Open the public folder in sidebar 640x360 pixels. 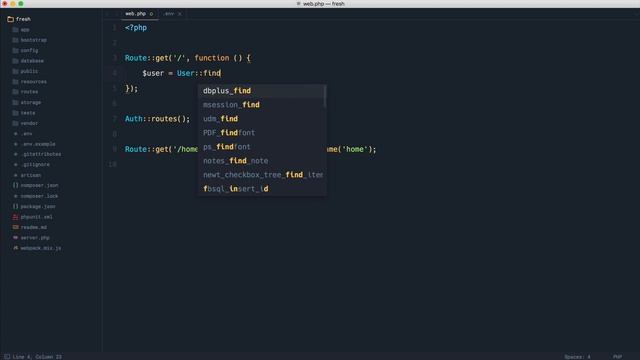coord(29,71)
